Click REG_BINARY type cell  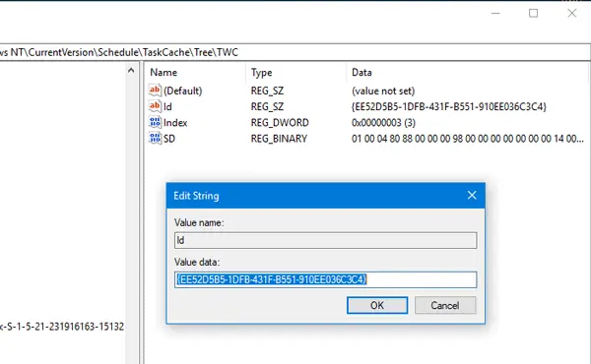pyautogui.click(x=279, y=139)
